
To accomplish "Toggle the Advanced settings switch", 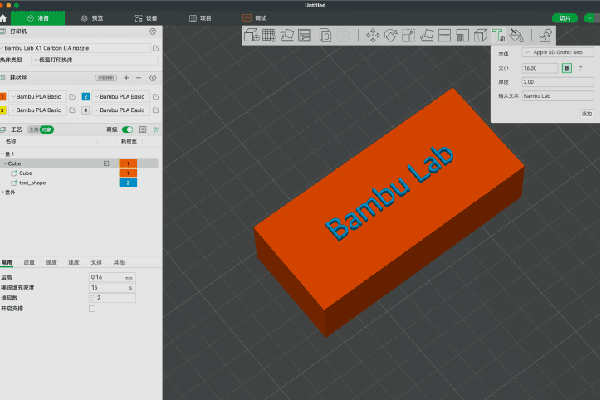I will pos(127,130).
